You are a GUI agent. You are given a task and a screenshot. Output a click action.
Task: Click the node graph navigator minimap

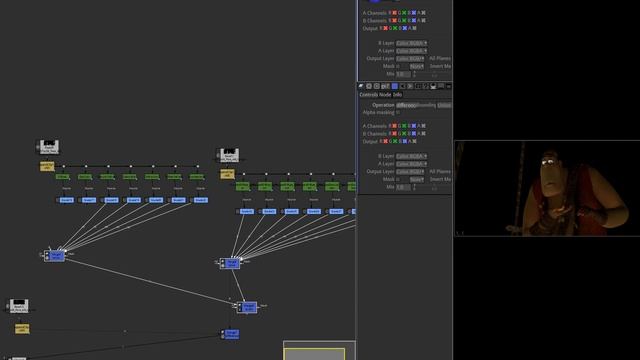(319, 350)
